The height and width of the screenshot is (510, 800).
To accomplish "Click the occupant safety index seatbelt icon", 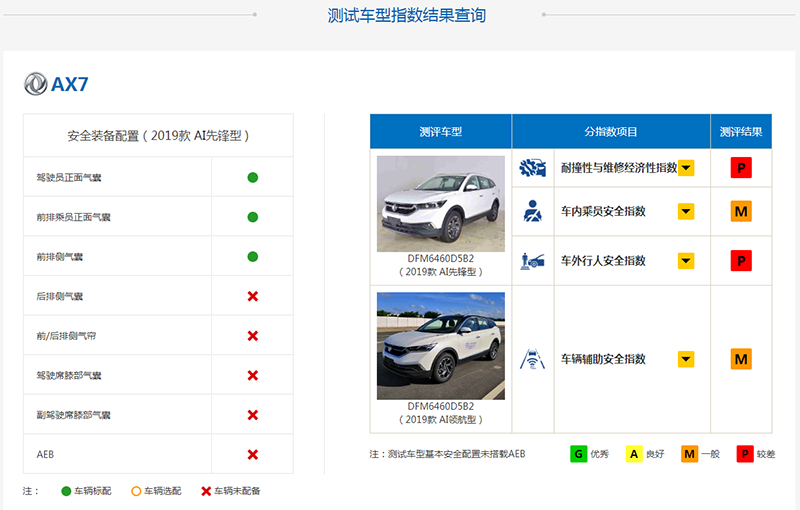I will [532, 211].
